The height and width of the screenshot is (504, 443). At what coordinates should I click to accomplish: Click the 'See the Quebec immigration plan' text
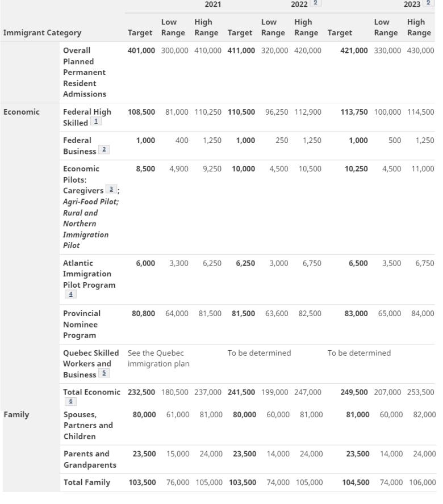click(158, 358)
